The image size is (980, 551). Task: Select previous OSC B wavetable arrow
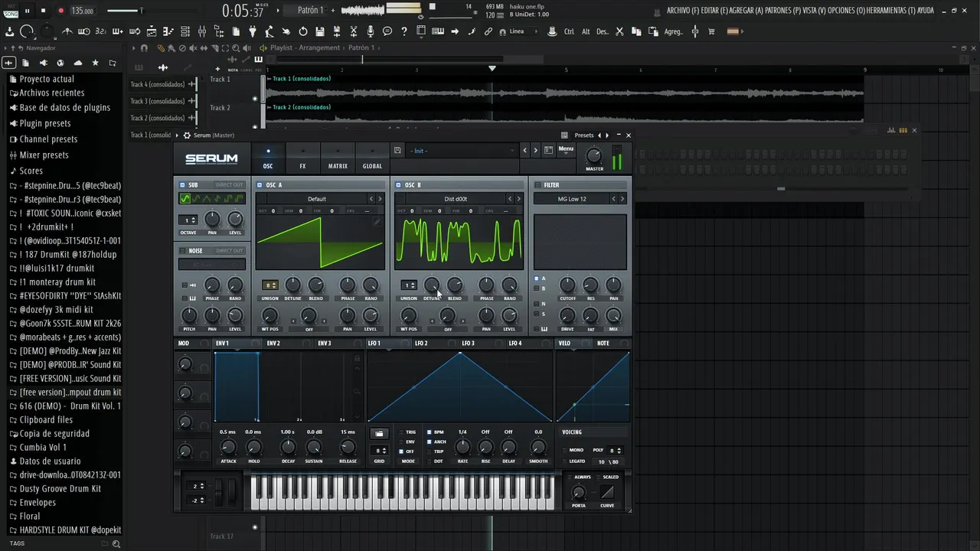509,199
